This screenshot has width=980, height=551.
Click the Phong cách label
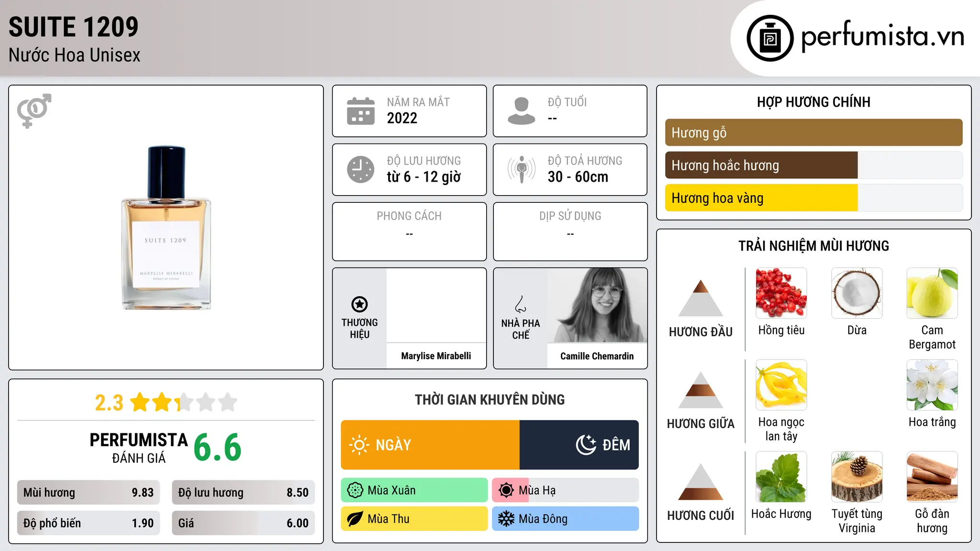(409, 216)
